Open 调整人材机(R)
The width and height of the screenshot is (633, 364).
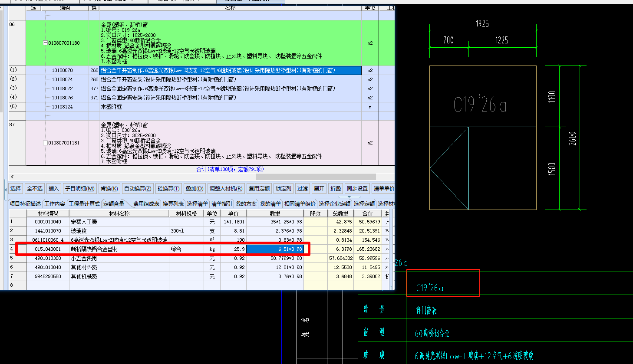[x=226, y=188]
